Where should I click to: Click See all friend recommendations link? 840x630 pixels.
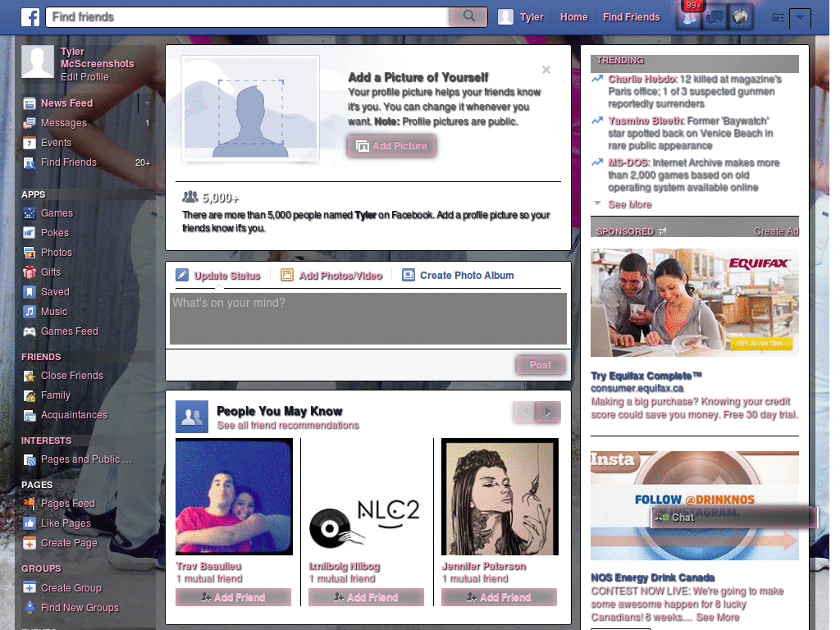pos(288,426)
